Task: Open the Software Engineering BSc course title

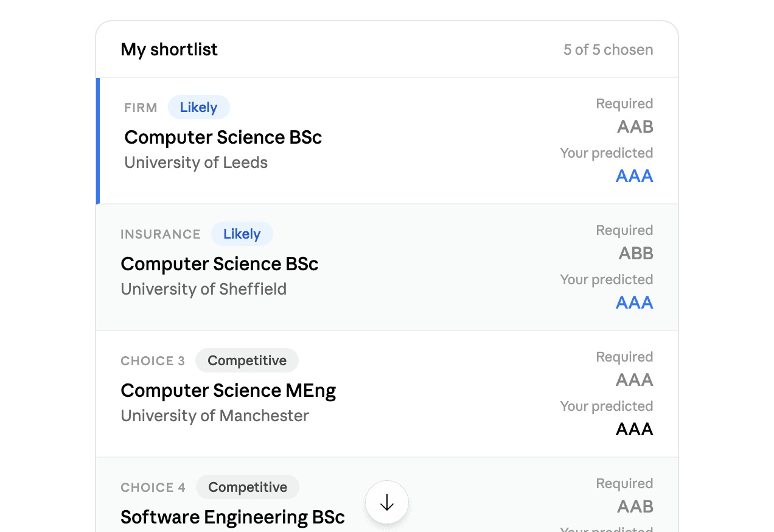Action: 232,517
